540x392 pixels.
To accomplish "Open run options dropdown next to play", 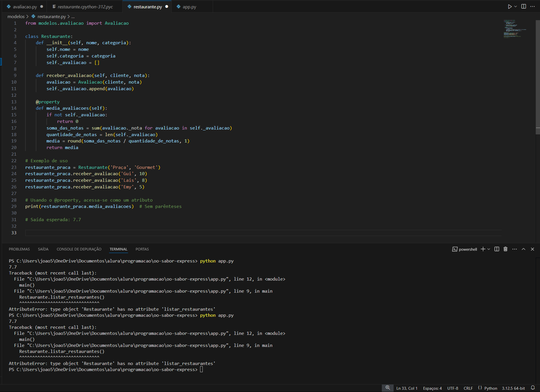I will click(516, 7).
